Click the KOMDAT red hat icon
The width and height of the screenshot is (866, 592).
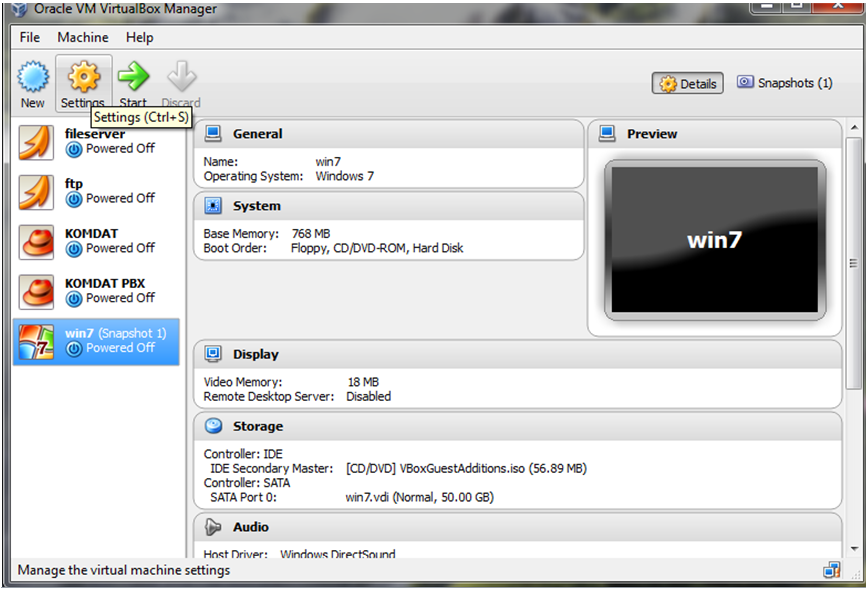click(x=36, y=242)
